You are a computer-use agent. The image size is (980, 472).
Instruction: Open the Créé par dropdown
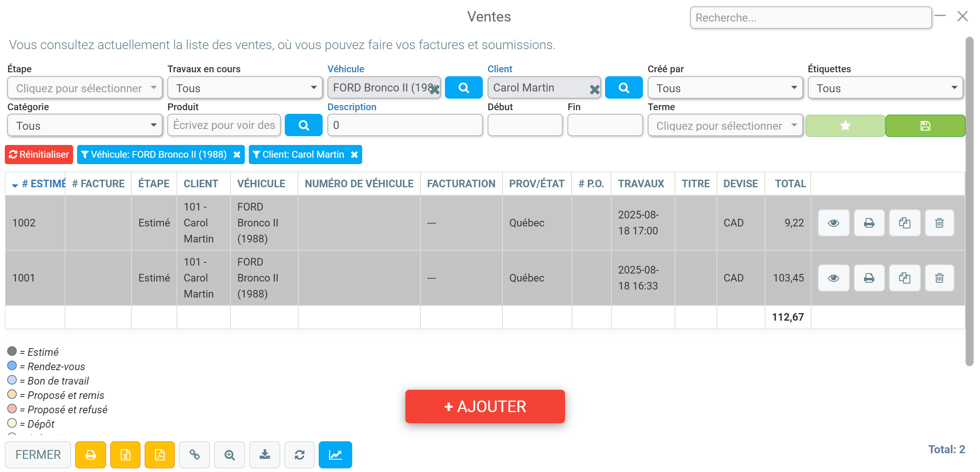coord(725,88)
